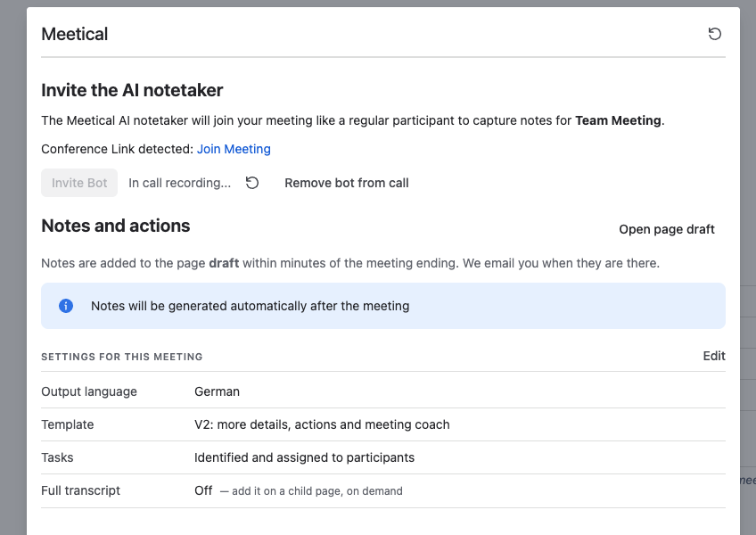Open page draft
Viewport: 756px width, 535px height.
(667, 229)
